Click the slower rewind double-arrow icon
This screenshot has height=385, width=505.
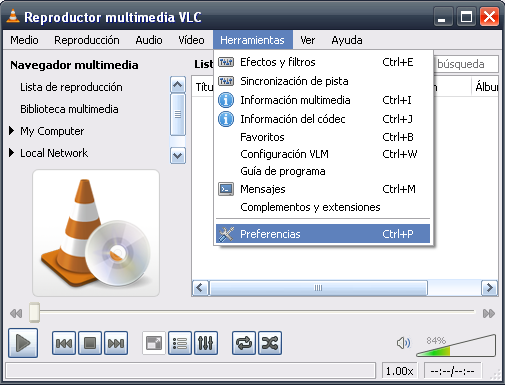tap(16, 313)
